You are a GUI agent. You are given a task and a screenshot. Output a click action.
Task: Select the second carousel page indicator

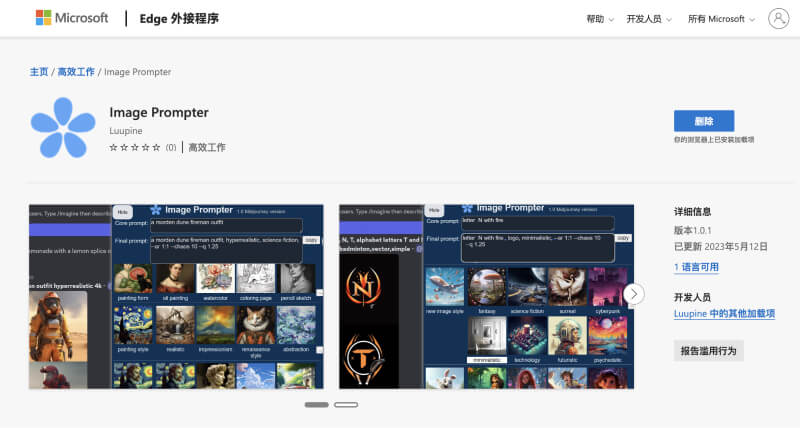pyautogui.click(x=346, y=404)
